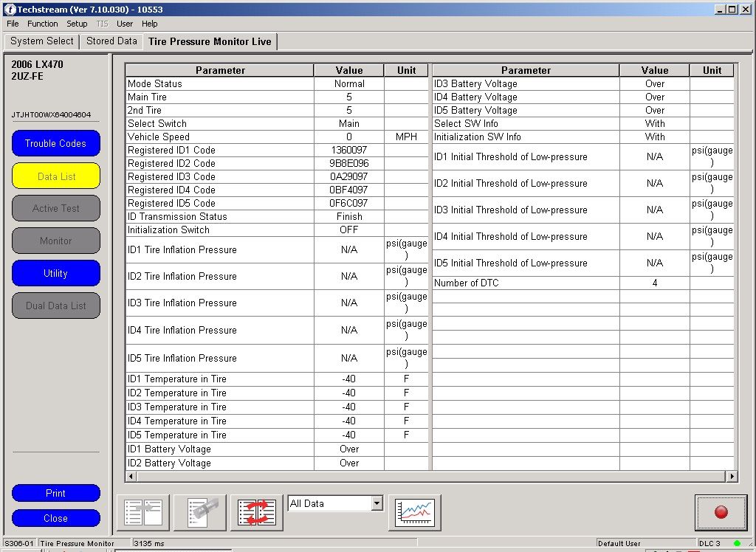Select the Initialization SW Info row
This screenshot has width=756, height=552.
coord(583,137)
